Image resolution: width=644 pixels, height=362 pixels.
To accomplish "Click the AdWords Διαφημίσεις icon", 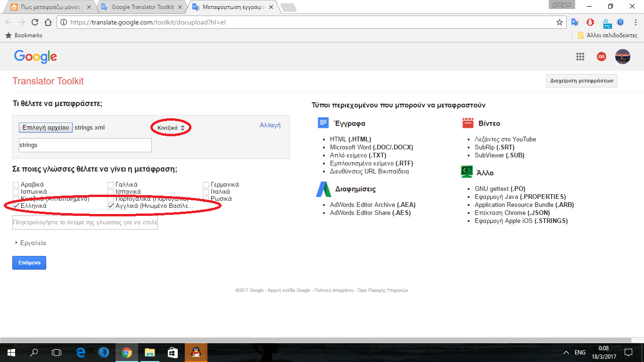I will 323,189.
